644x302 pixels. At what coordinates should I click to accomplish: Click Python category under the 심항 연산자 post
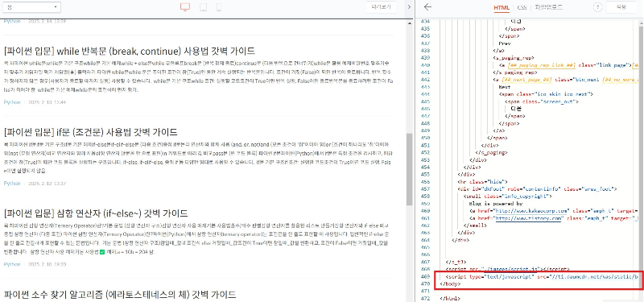click(x=12, y=264)
